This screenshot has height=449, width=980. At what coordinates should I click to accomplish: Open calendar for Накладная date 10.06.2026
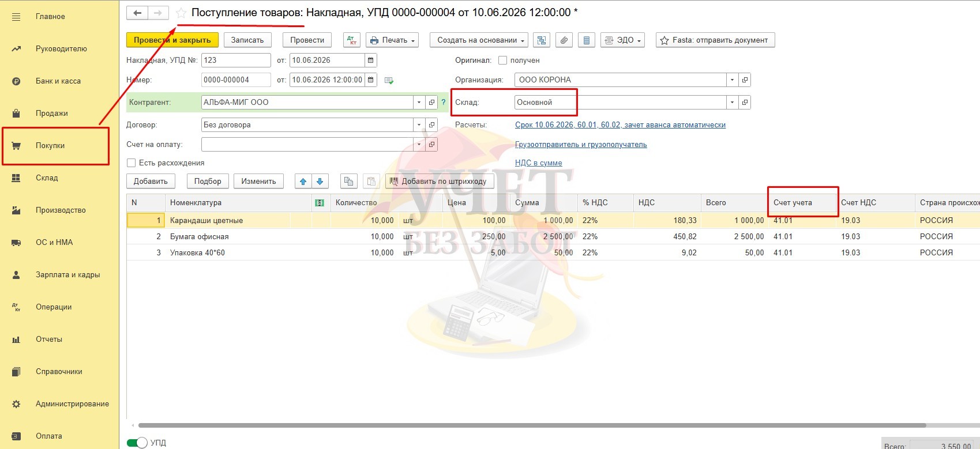[x=371, y=60]
